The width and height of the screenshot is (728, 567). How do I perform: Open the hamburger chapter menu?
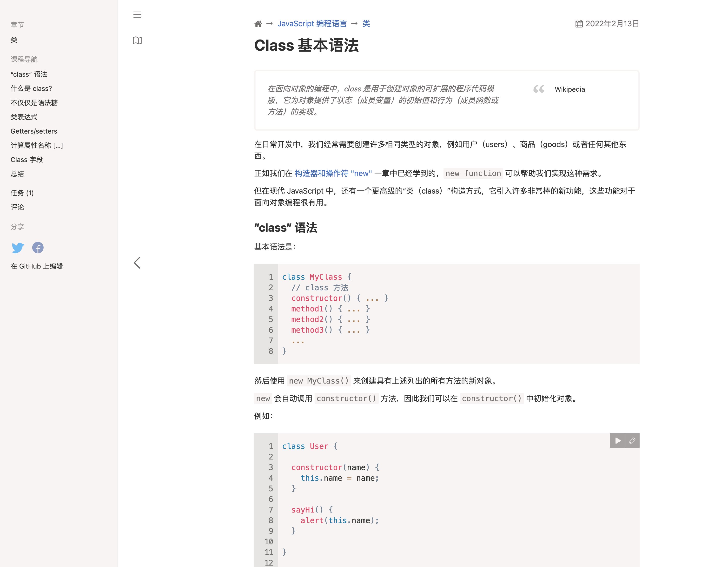pyautogui.click(x=137, y=15)
